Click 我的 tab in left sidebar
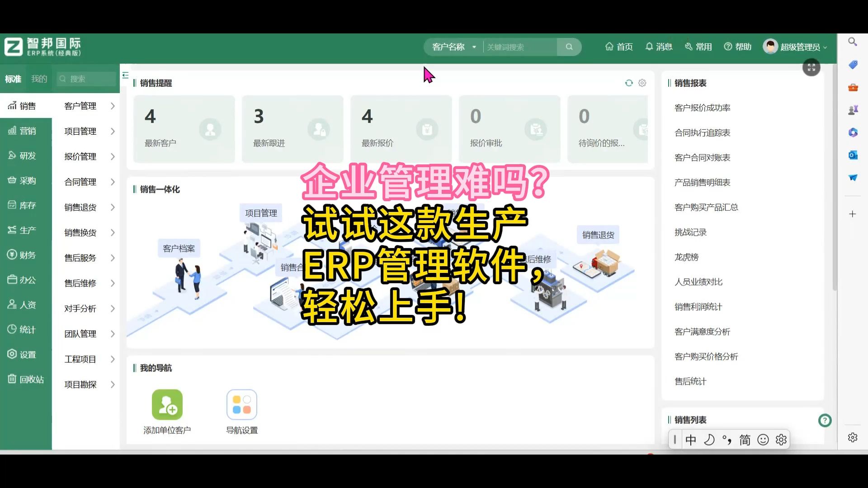Image resolution: width=868 pixels, height=488 pixels. tap(39, 78)
